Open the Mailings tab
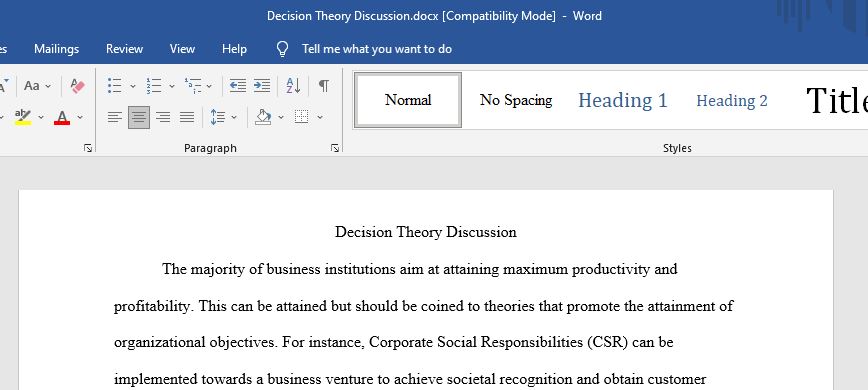868x390 pixels. point(56,49)
